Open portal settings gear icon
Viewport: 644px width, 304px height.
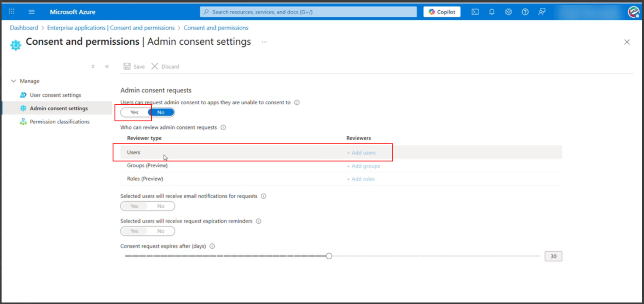click(508, 12)
